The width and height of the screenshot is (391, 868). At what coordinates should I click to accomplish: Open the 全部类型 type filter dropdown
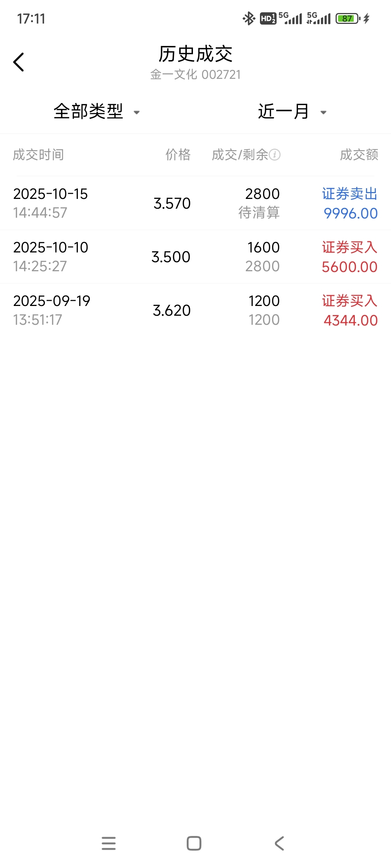(x=89, y=111)
